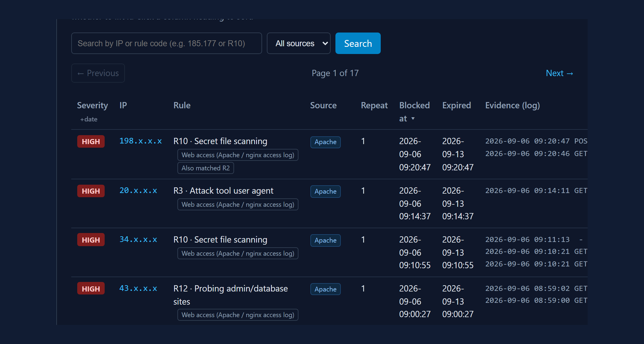Click 'Web access' tag in 20.x.x.x row
This screenshot has height=344, width=644.
coord(238,204)
